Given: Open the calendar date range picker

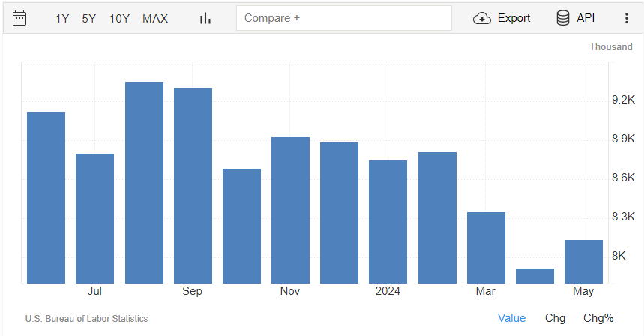Looking at the screenshot, I should pyautogui.click(x=19, y=19).
